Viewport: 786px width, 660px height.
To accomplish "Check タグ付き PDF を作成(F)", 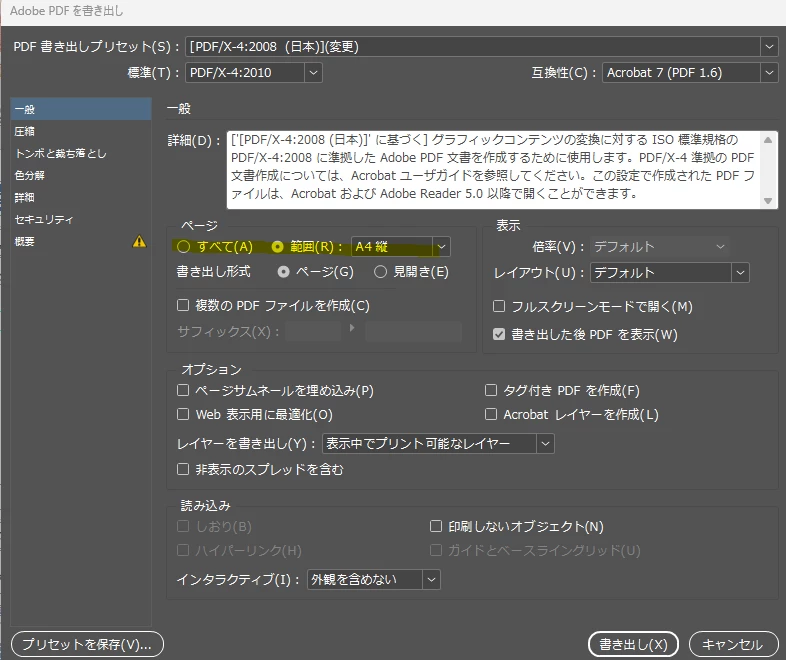I will click(x=491, y=390).
